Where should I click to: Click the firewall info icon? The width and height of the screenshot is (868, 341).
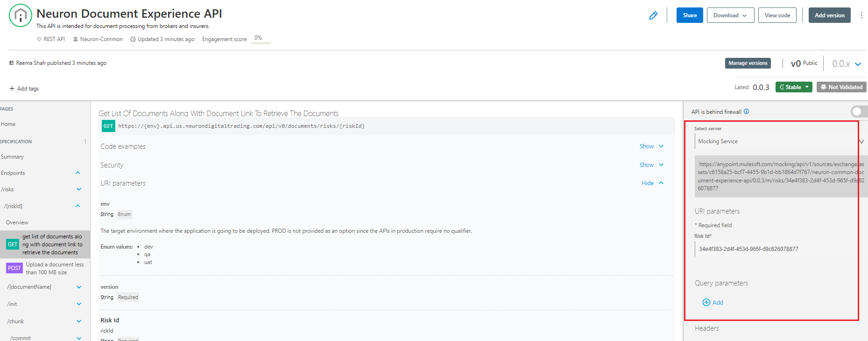[746, 111]
